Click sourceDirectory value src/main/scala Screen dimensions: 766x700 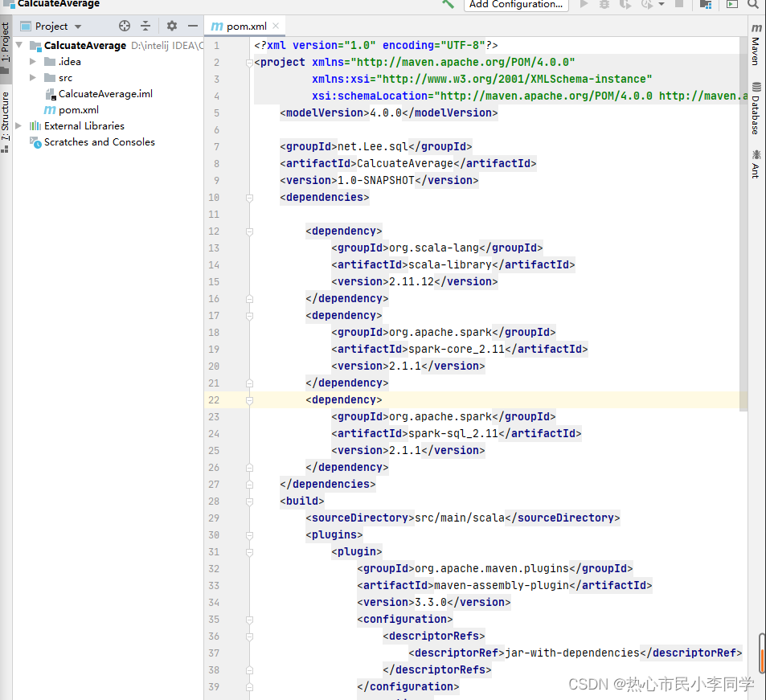click(460, 518)
